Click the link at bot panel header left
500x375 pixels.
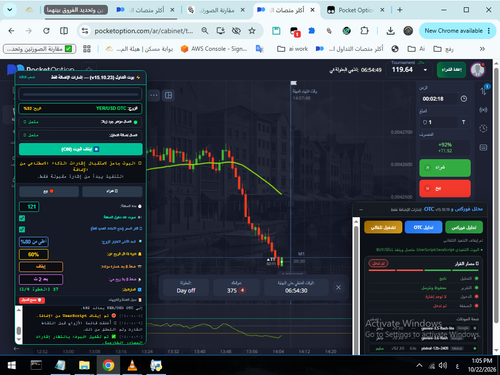click(27, 77)
